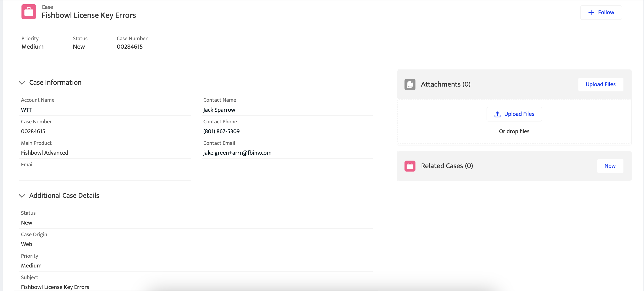This screenshot has height=291, width=644.
Task: Click the plus icon on the Follow button
Action: pyautogui.click(x=591, y=13)
